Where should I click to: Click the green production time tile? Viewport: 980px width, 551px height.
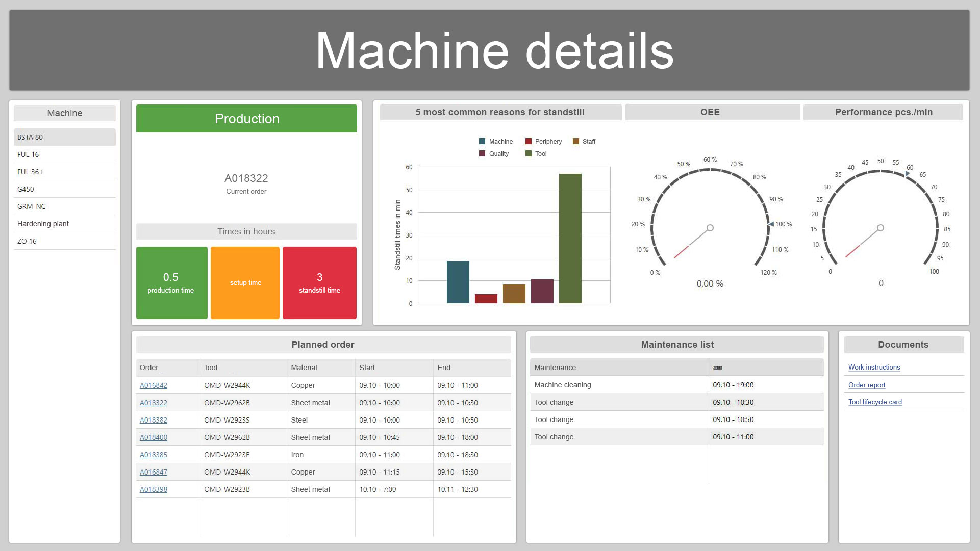point(171,283)
